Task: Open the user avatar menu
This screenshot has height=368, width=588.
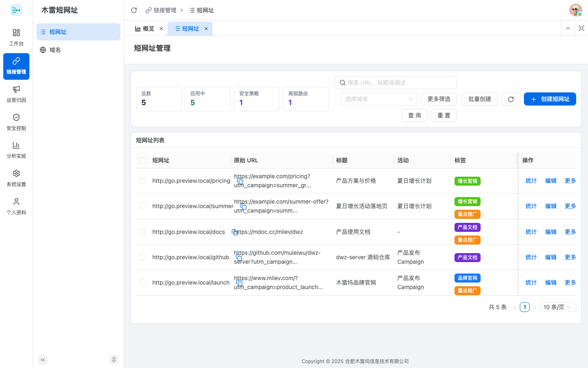Action: (576, 10)
